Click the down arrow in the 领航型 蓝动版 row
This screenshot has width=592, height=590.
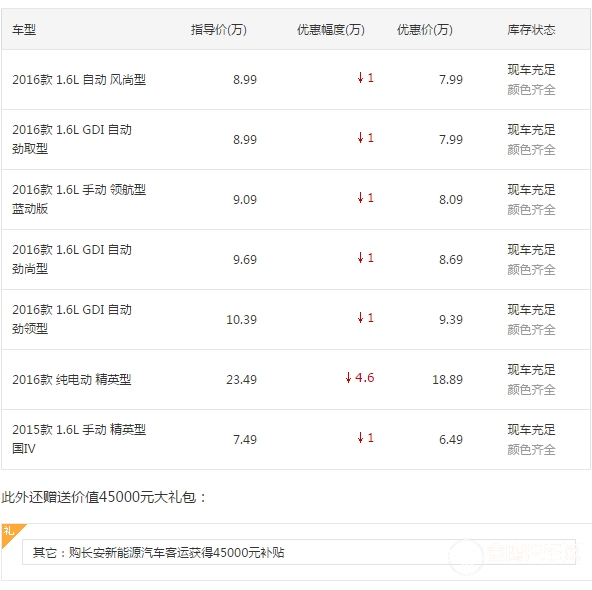(361, 198)
